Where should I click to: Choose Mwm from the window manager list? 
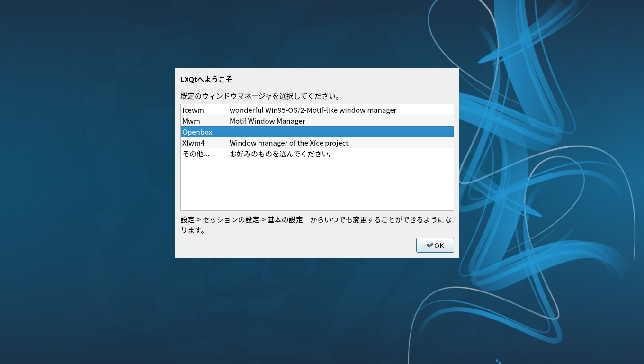click(317, 121)
